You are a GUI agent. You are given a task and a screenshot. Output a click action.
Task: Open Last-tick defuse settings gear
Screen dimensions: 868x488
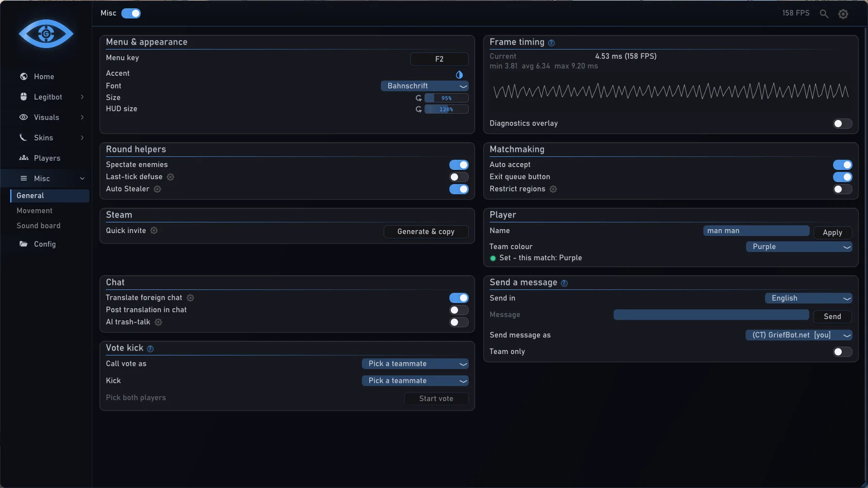point(170,177)
